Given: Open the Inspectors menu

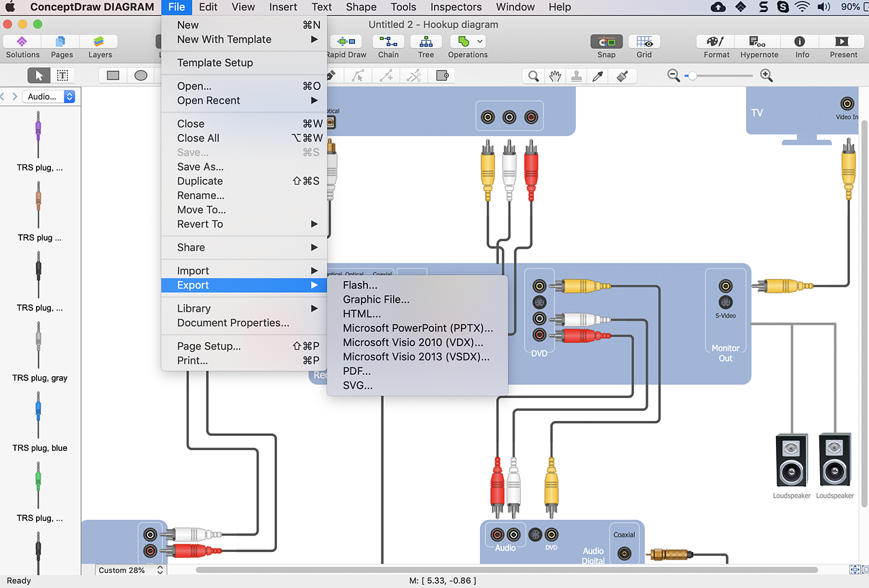Looking at the screenshot, I should pyautogui.click(x=456, y=7).
